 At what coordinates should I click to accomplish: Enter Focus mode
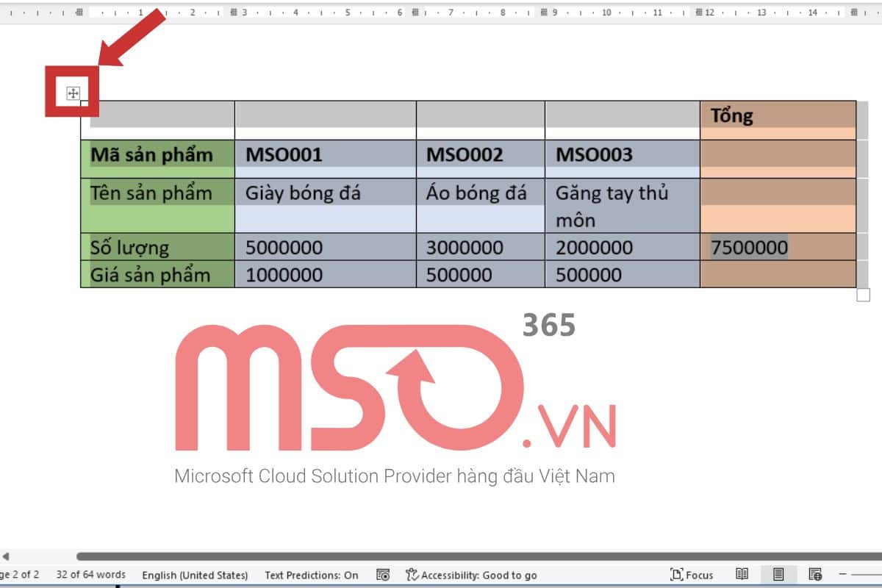pyautogui.click(x=692, y=575)
